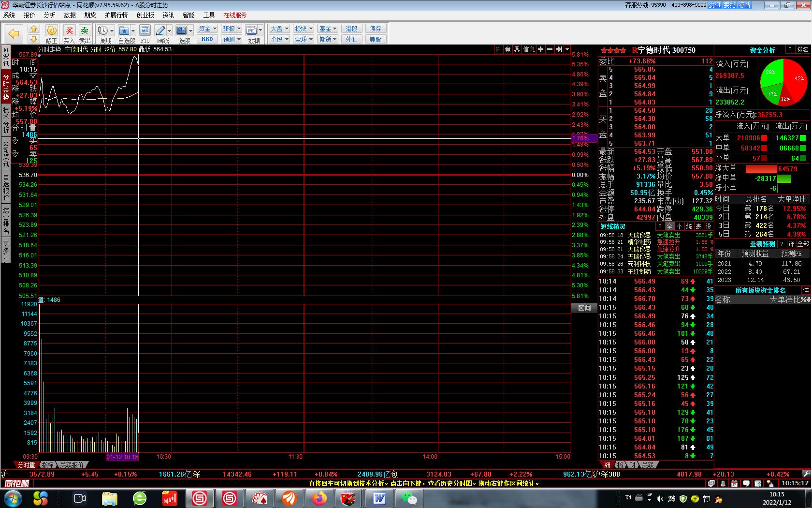
Task: Click the minus zoom icon in chart header
Action: (550, 49)
